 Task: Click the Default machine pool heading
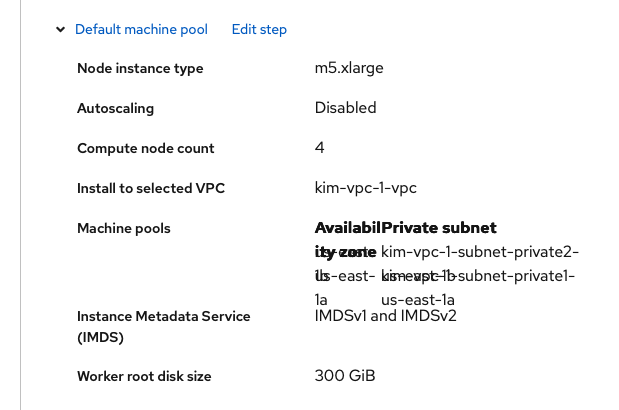click(x=141, y=30)
